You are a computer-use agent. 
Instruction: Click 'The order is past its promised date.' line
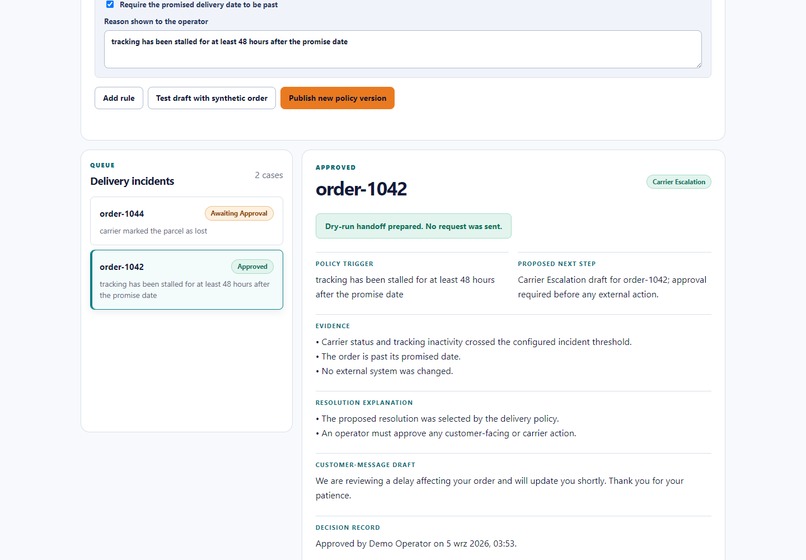(388, 356)
